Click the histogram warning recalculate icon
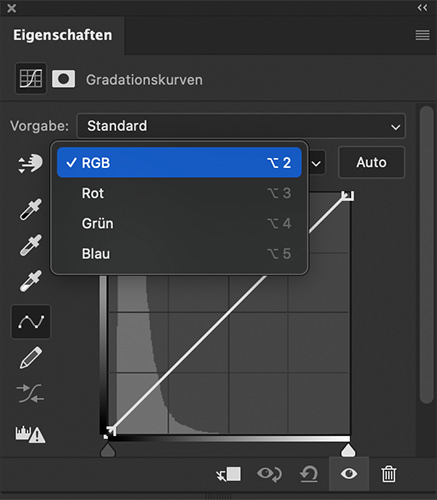 tap(30, 434)
